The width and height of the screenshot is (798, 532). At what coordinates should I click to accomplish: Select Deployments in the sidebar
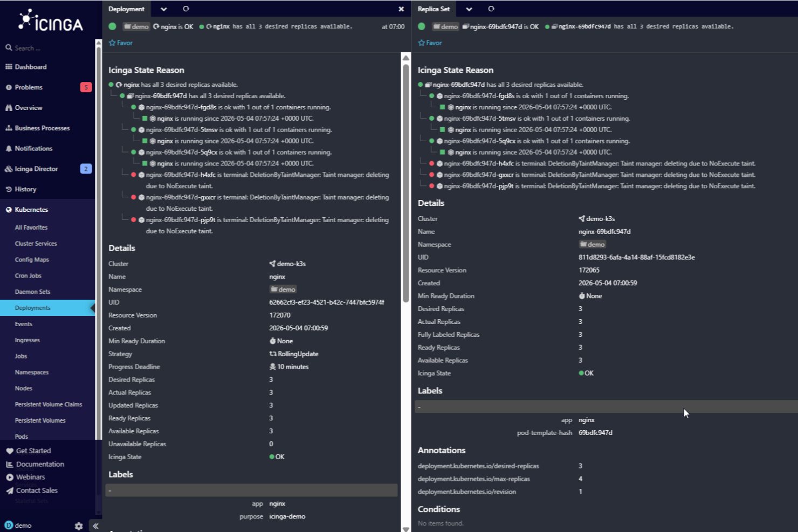(47, 308)
